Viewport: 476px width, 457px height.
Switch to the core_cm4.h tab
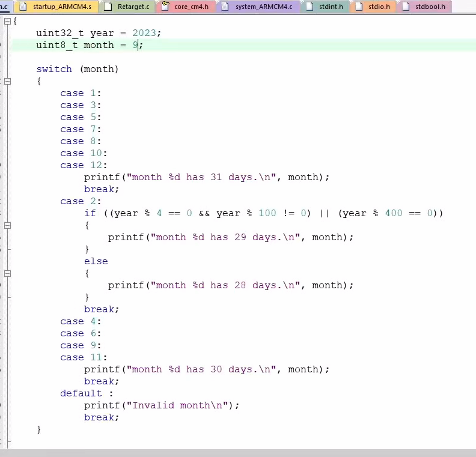point(186,7)
